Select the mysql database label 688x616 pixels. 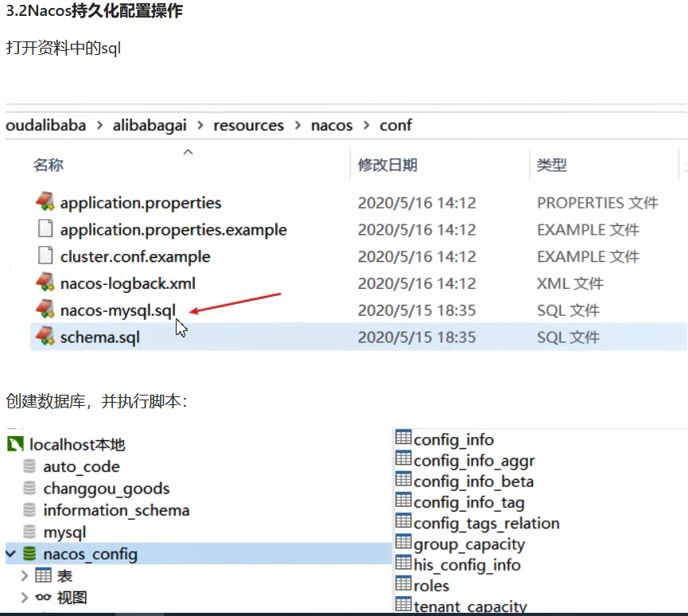pyautogui.click(x=64, y=532)
